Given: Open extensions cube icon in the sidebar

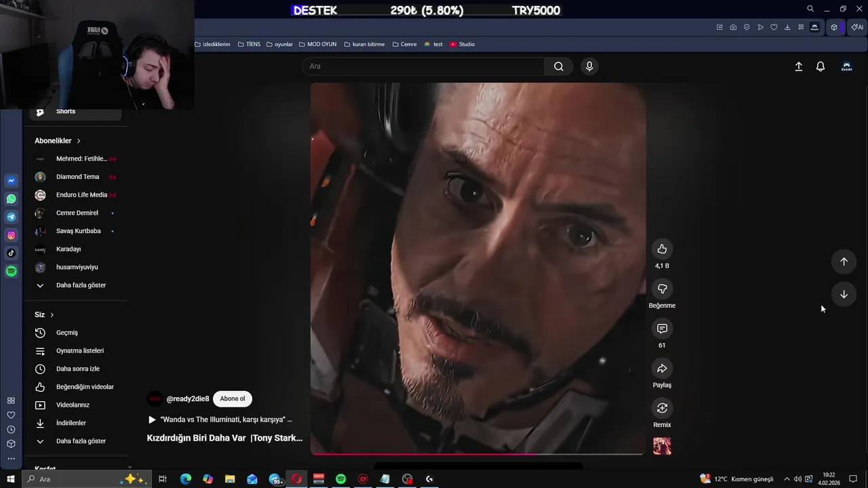Looking at the screenshot, I should tap(11, 444).
